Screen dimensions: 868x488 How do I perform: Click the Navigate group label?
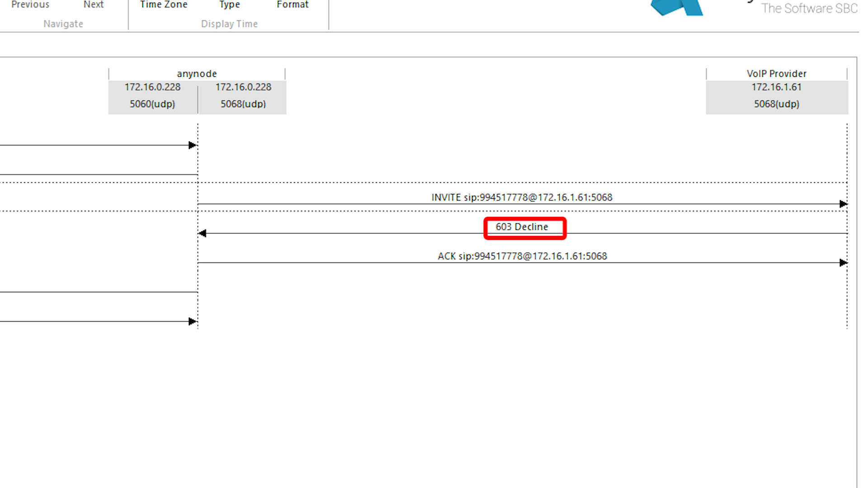63,24
